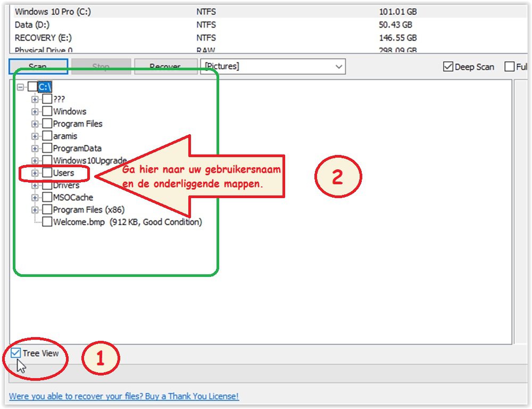This screenshot has height=409, width=532.
Task: Click the Scan button
Action: (38, 66)
